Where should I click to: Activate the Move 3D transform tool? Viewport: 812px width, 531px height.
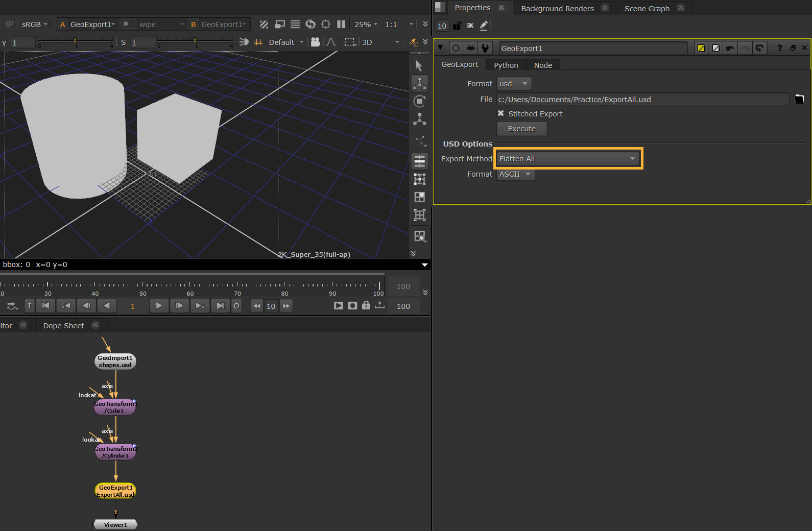click(x=419, y=83)
